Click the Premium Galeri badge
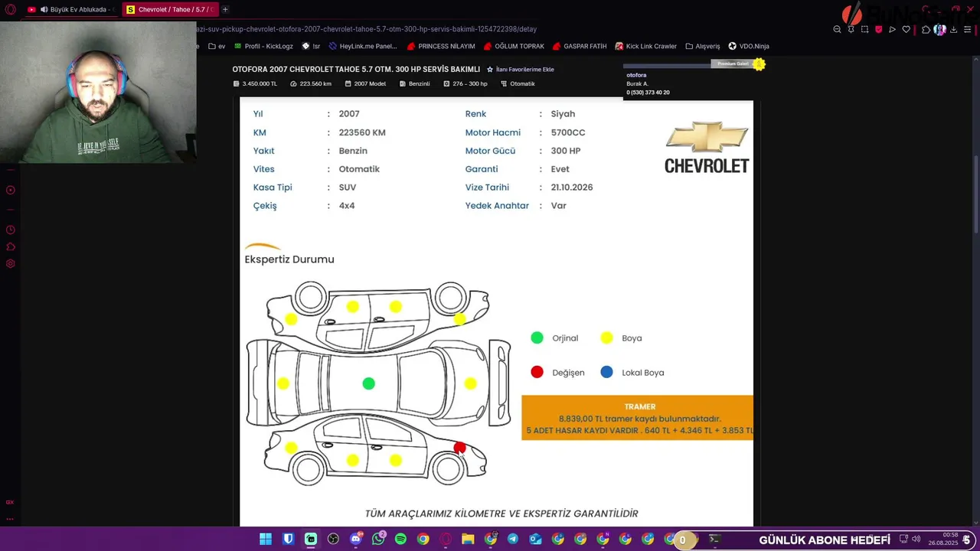This screenshot has height=551, width=980. [733, 64]
